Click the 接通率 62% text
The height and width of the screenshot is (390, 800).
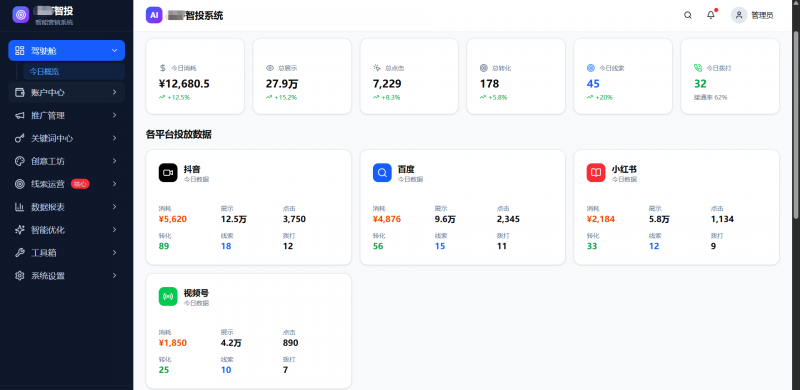pos(710,97)
